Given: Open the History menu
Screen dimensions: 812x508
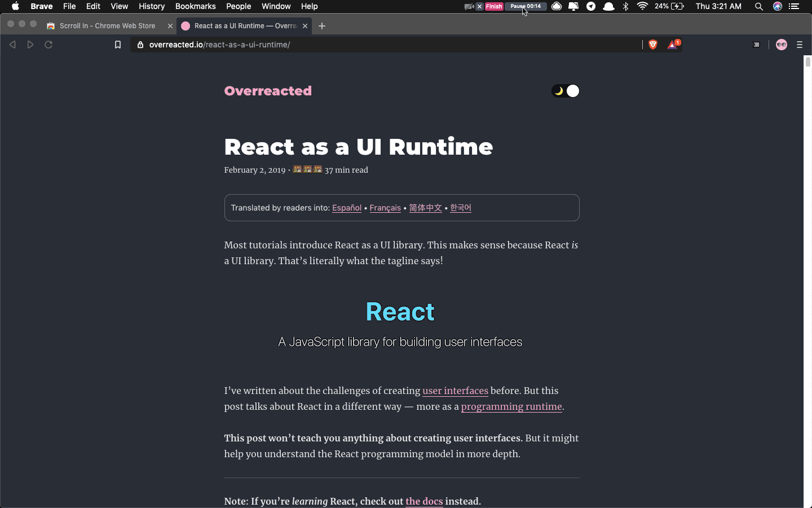Looking at the screenshot, I should [152, 6].
